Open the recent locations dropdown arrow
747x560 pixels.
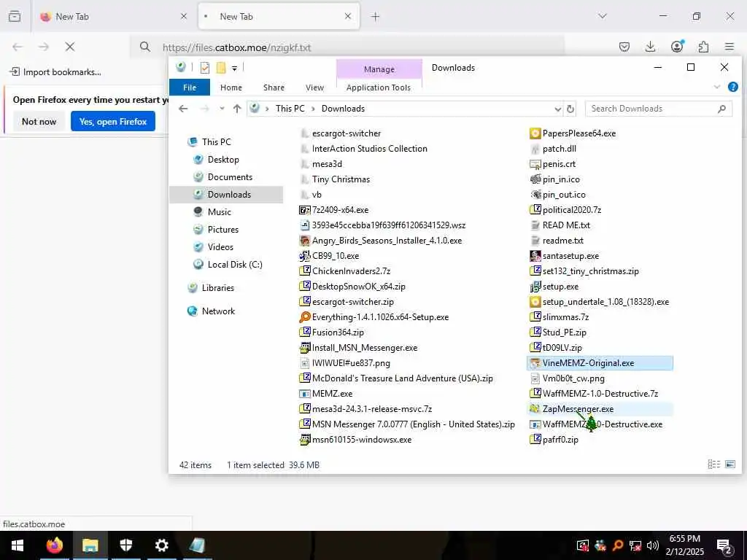pos(222,109)
